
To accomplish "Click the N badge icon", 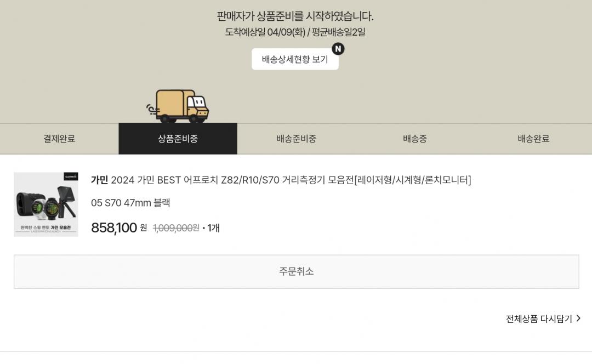I will click(x=338, y=49).
